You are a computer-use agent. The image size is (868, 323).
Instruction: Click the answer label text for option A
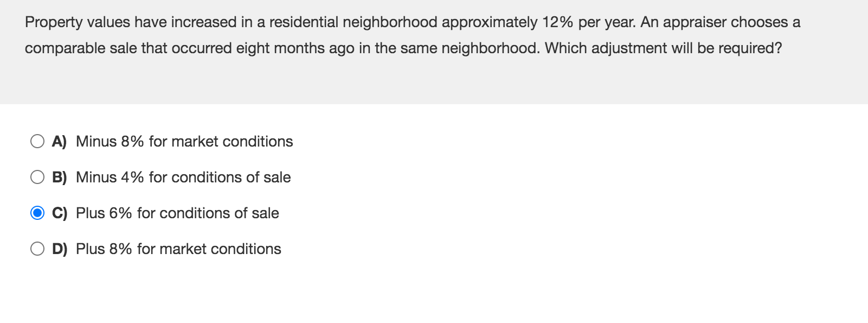183,142
